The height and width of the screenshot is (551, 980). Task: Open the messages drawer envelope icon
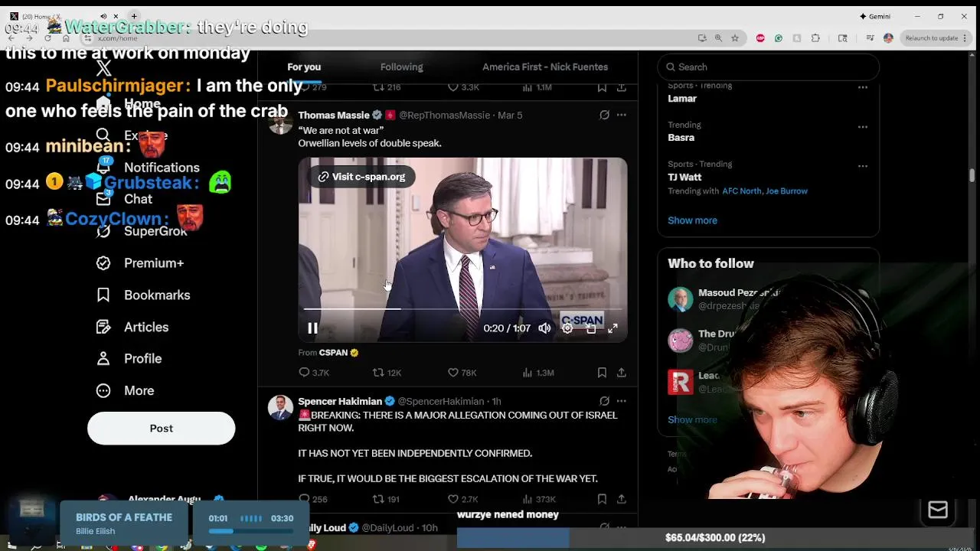(x=938, y=510)
